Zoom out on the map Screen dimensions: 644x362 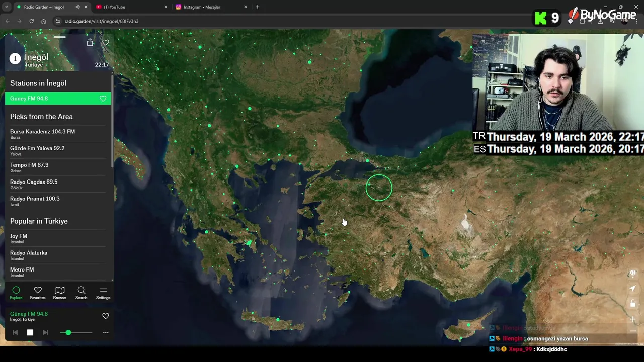[x=633, y=331]
